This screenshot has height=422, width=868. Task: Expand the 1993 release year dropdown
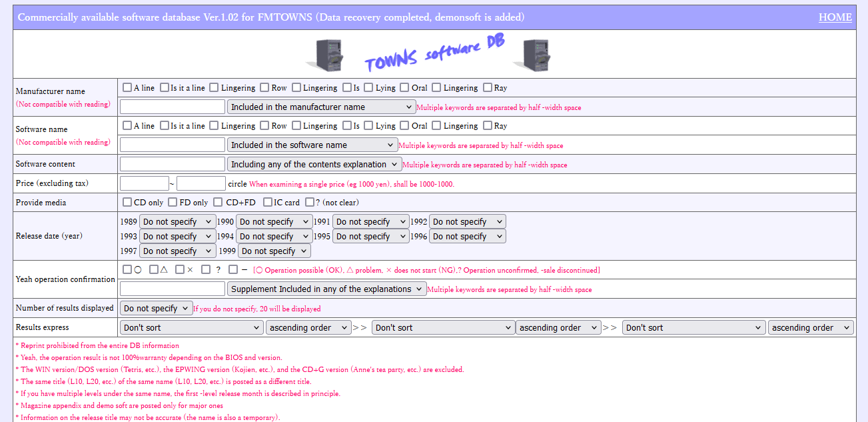click(x=177, y=236)
